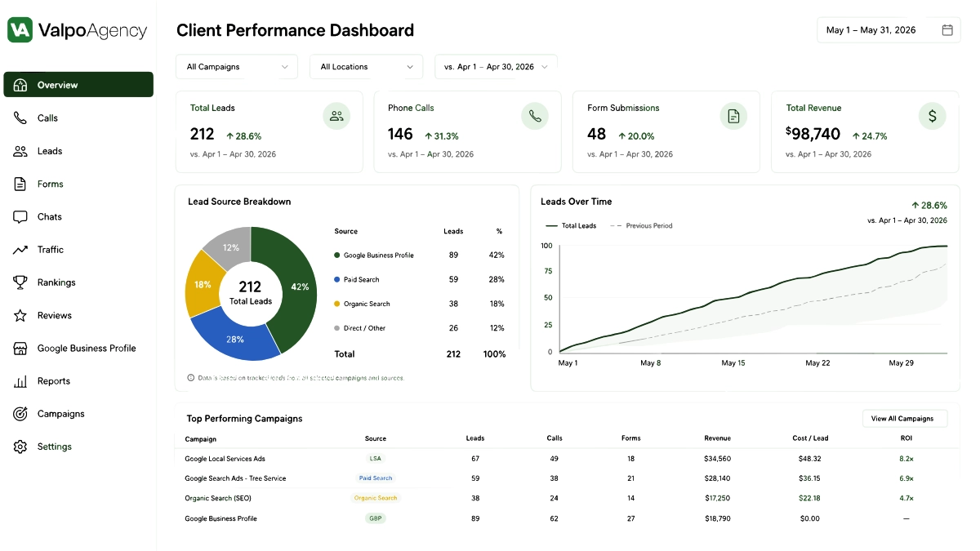This screenshot has width=980, height=551.
Task: Click the $22.18 cost per lead value
Action: point(810,498)
